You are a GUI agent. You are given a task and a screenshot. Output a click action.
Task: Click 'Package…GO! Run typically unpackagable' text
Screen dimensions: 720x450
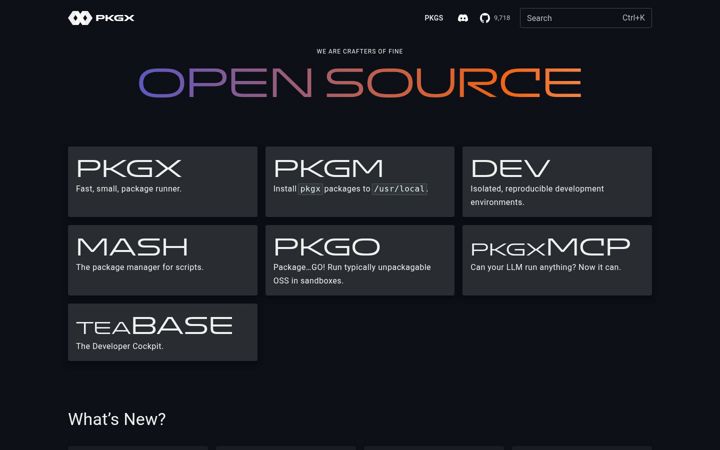click(x=352, y=267)
